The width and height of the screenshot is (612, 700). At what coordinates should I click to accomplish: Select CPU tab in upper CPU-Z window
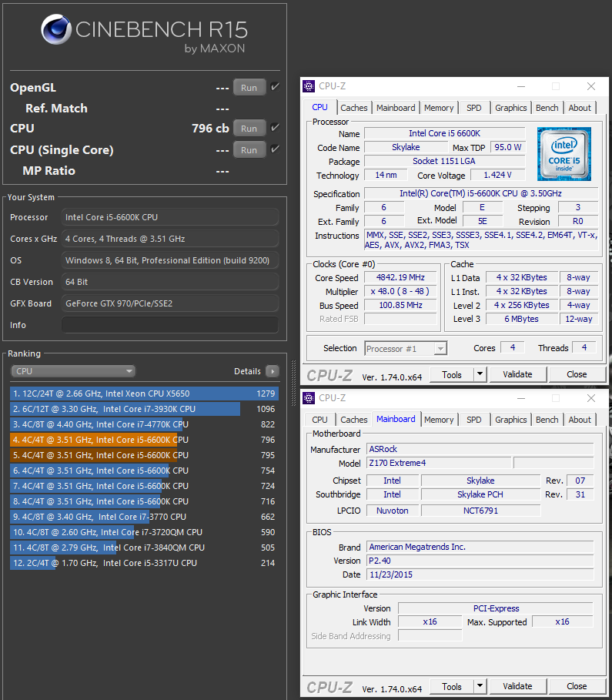(319, 107)
